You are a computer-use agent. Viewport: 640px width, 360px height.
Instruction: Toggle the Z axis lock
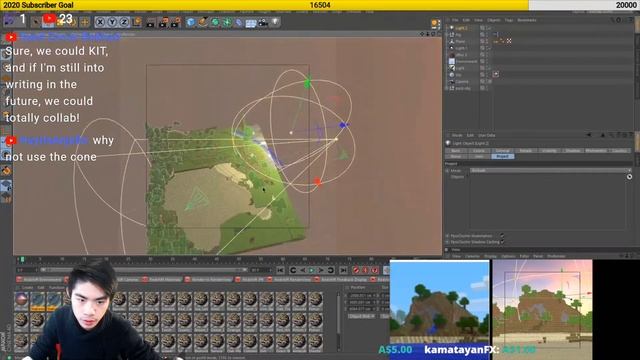click(124, 22)
